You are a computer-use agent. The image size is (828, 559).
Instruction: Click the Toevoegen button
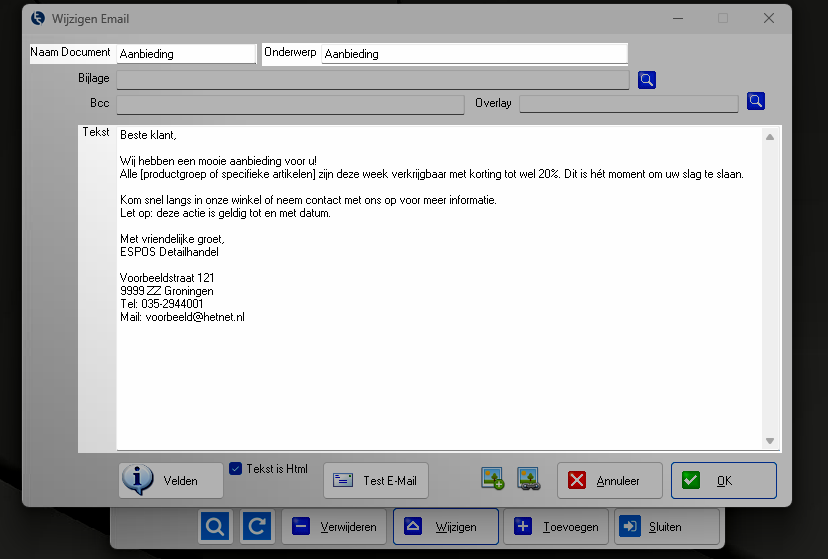[x=555, y=526]
